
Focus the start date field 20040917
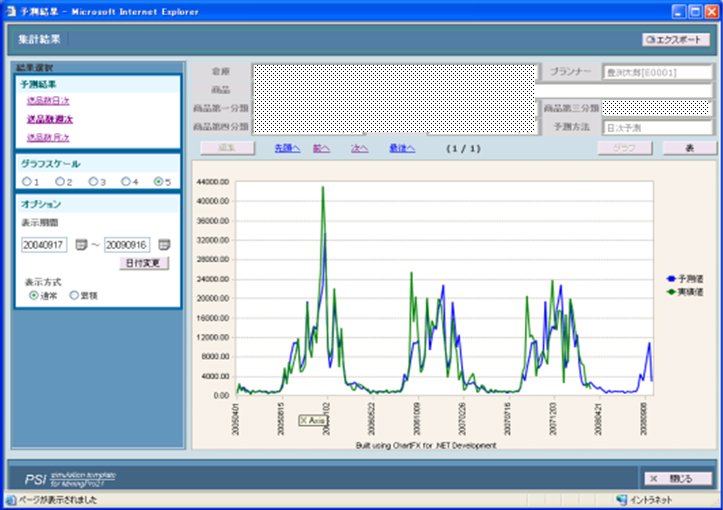tap(44, 244)
